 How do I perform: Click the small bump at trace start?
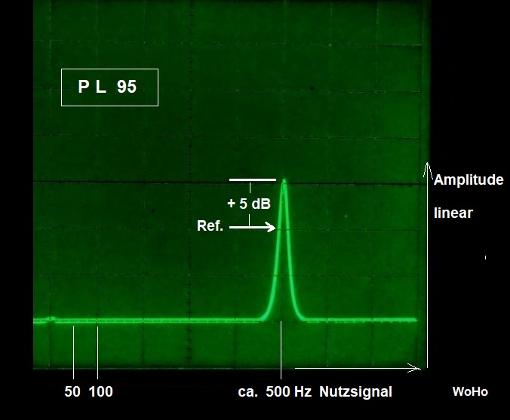(x=51, y=319)
